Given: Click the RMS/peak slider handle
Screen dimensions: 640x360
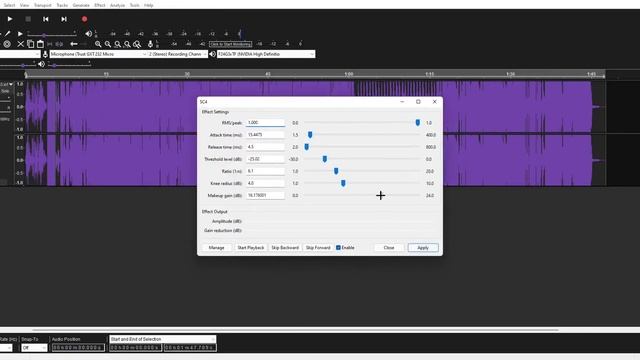Looking at the screenshot, I should pos(418,122).
